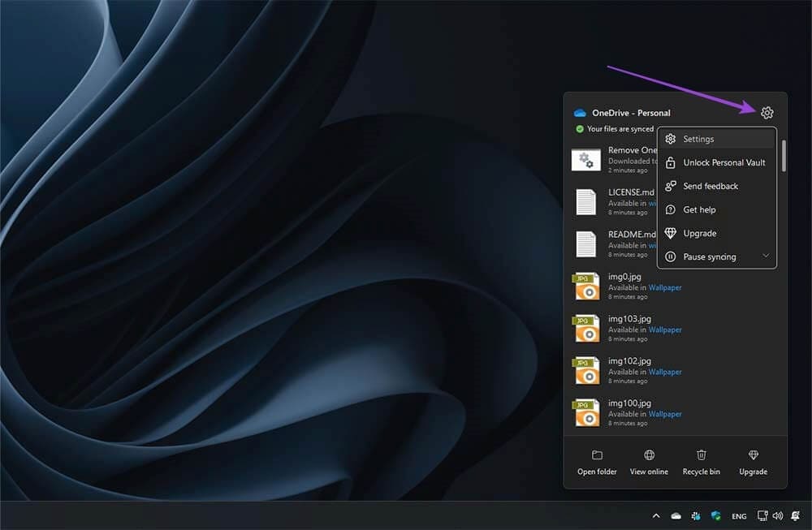The width and height of the screenshot is (812, 530).
Task: Open the notification bell on the taskbar
Action: click(x=796, y=515)
